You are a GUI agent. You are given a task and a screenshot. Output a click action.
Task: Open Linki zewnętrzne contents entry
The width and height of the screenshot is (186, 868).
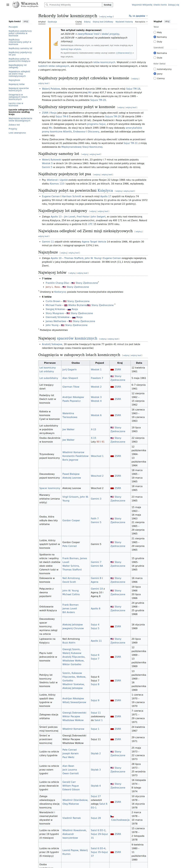[x=17, y=133]
